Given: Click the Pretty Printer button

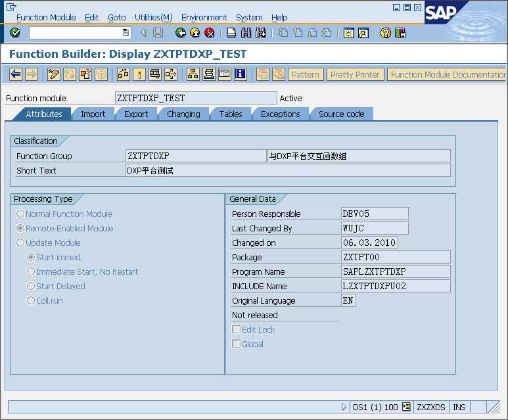Looking at the screenshot, I should 355,74.
